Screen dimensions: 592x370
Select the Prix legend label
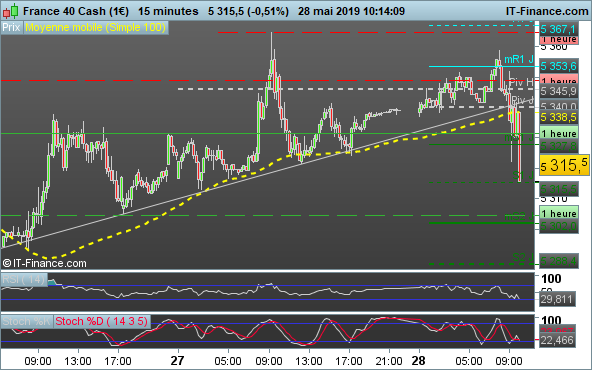click(x=11, y=28)
